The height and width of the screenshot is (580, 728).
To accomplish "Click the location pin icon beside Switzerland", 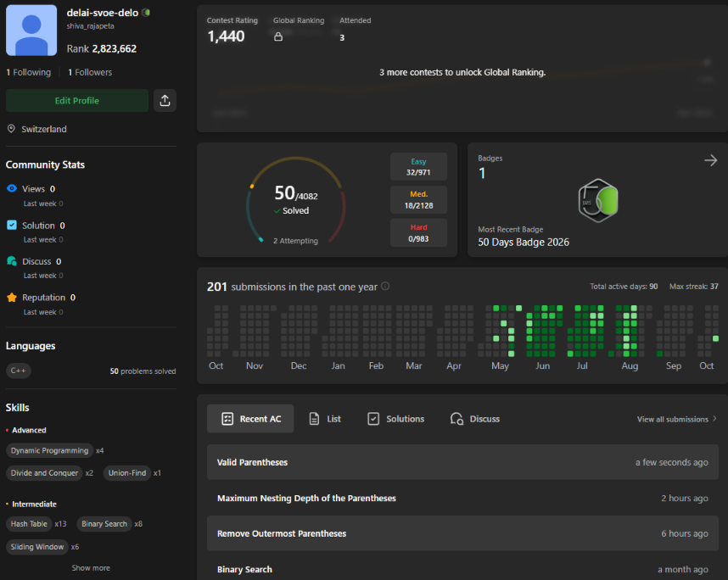I will [x=11, y=129].
